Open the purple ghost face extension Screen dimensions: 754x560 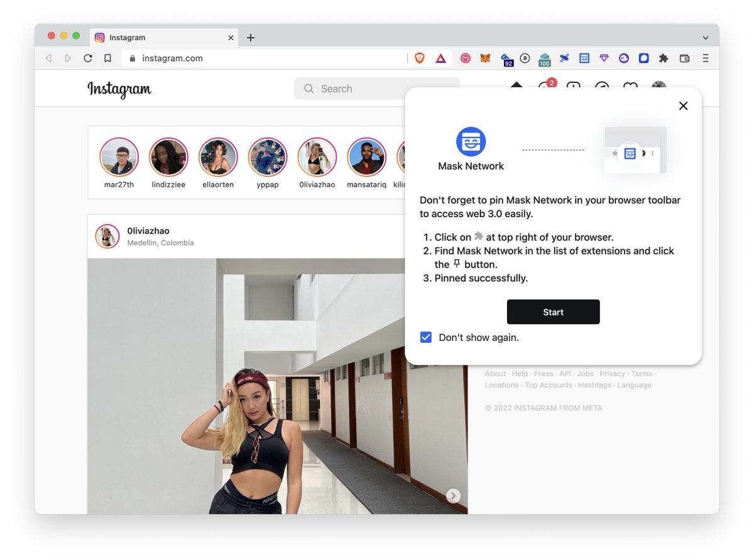(x=624, y=58)
